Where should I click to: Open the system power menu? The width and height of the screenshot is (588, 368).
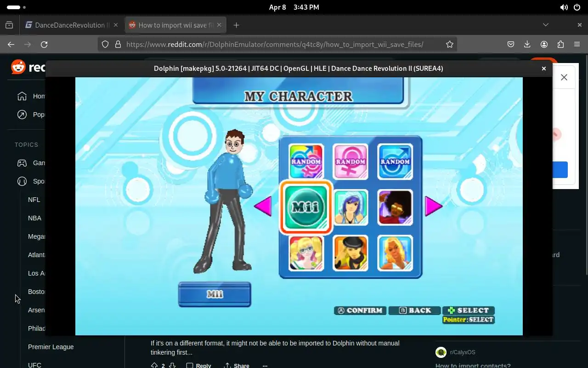tap(577, 7)
